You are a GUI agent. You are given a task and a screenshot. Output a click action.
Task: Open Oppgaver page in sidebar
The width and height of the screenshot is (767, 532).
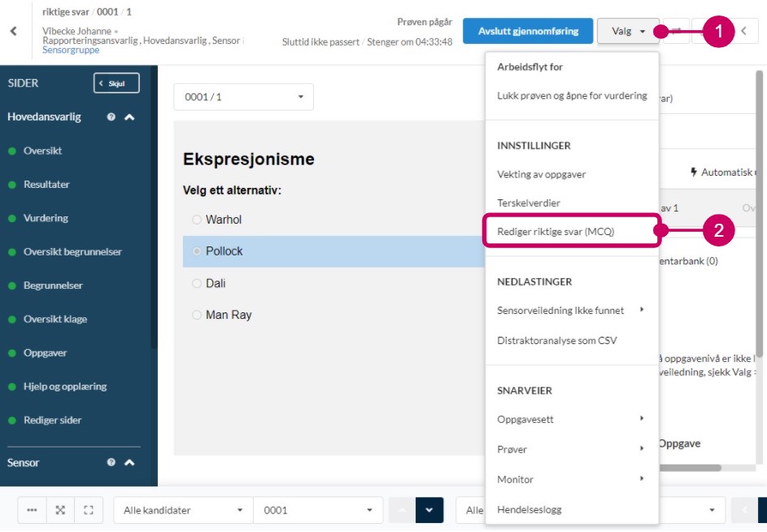pyautogui.click(x=45, y=353)
